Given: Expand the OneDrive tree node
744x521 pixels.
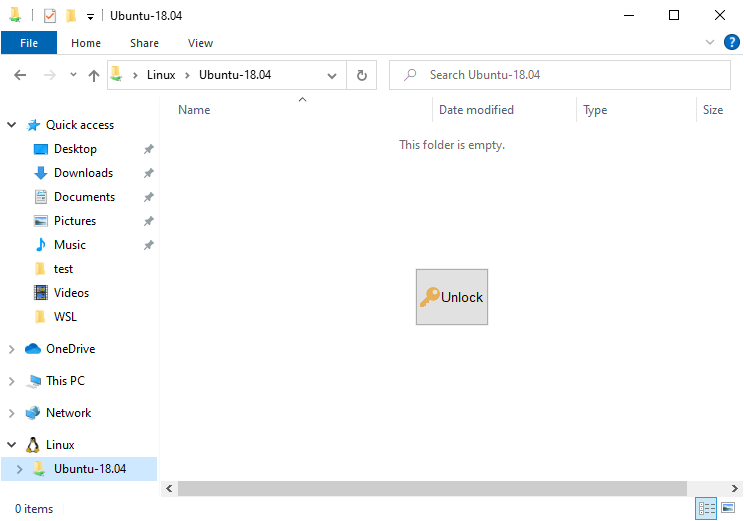Looking at the screenshot, I should 12,349.
